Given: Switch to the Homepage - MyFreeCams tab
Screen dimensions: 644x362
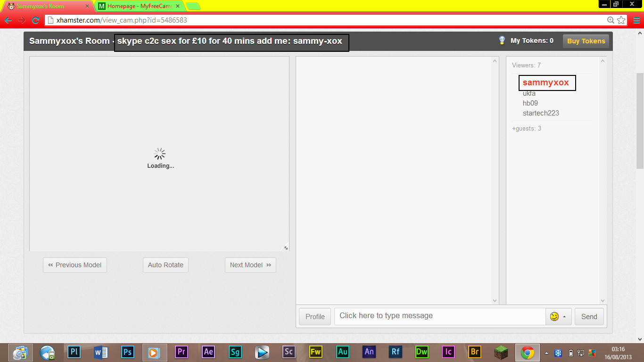Looking at the screenshot, I should click(139, 6).
